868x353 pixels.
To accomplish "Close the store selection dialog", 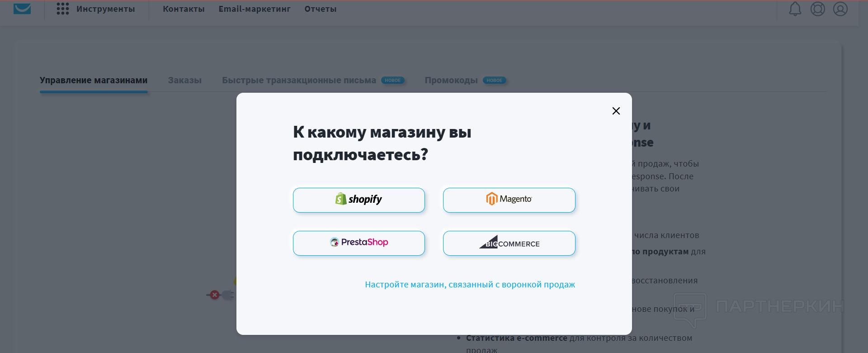I will [616, 111].
